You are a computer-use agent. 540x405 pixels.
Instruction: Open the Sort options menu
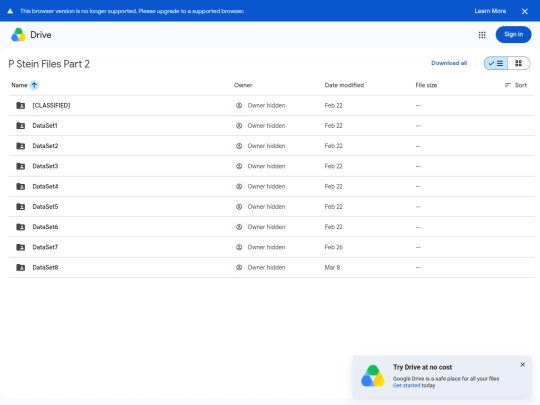click(516, 85)
